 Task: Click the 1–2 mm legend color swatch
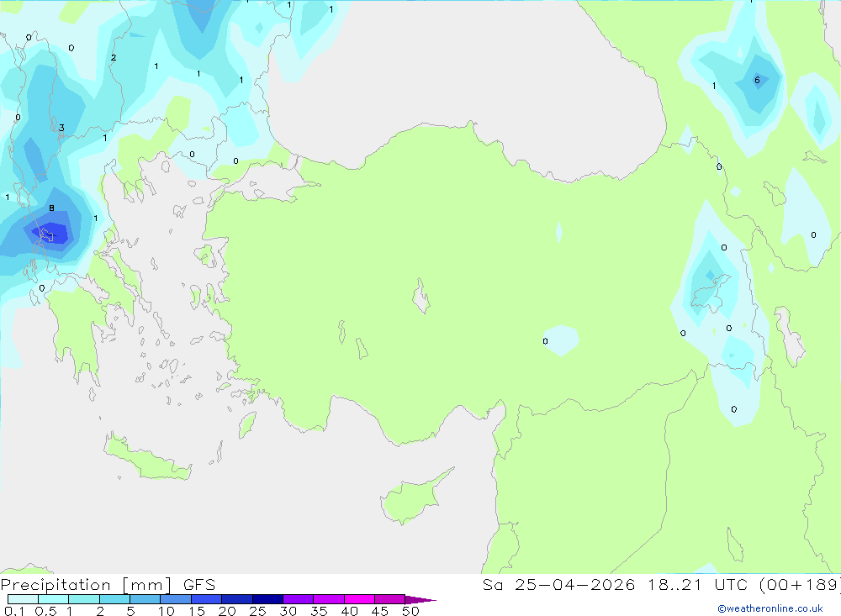click(x=84, y=599)
